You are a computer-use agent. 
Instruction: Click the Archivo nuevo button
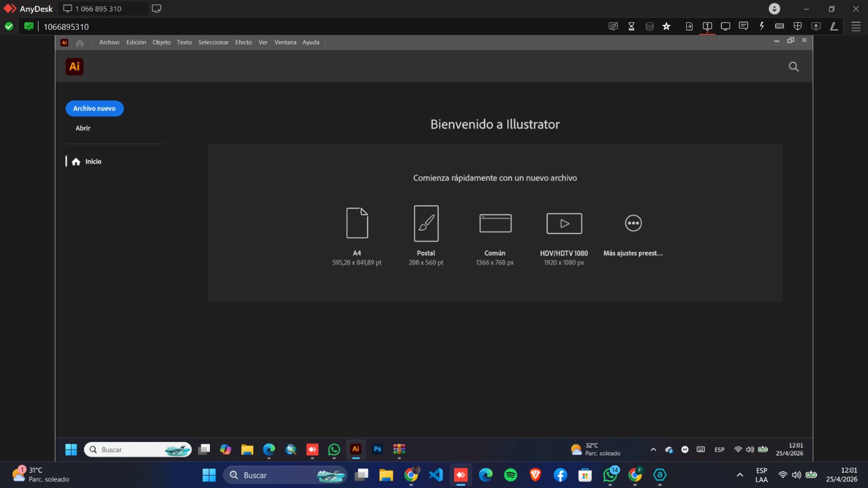pos(94,109)
